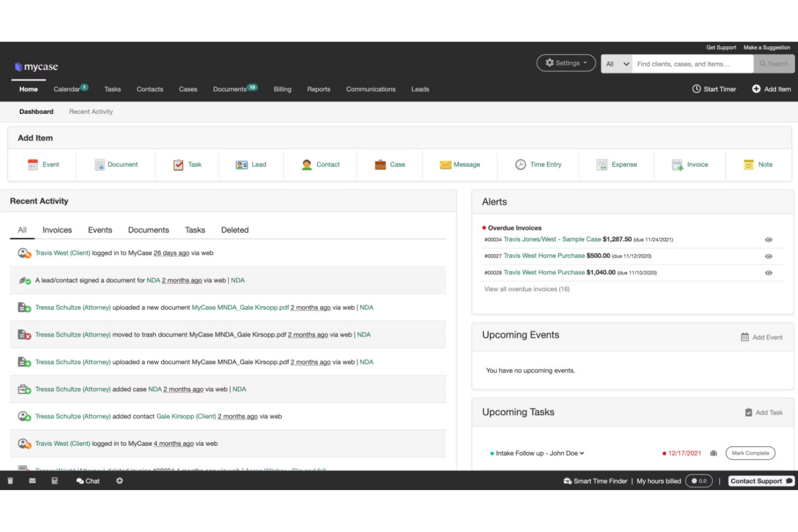Click Get Support link
The width and height of the screenshot is (798, 532).
(721, 47)
